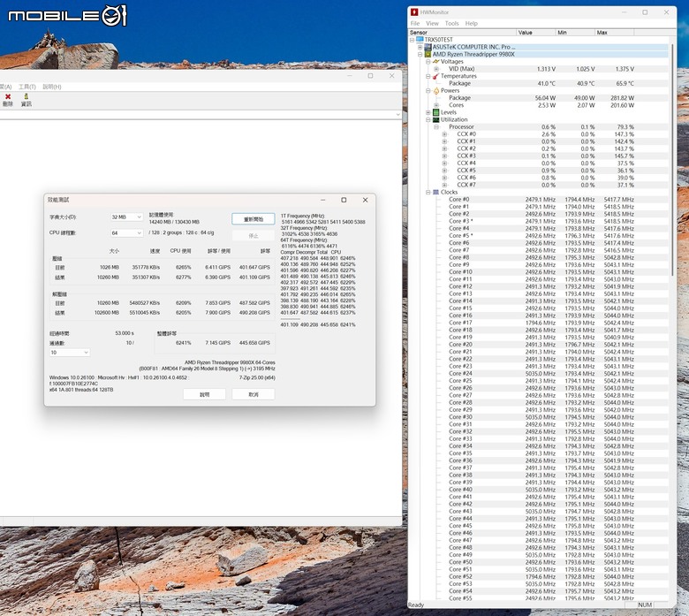Image resolution: width=689 pixels, height=616 pixels.
Task: Open the View menu in HWMonitor
Action: click(x=432, y=23)
